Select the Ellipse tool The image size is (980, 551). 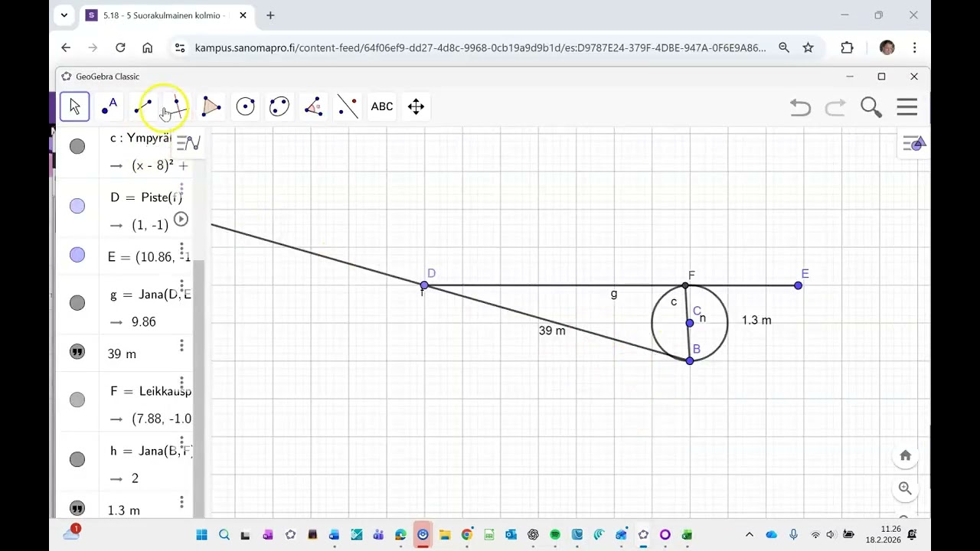point(279,106)
